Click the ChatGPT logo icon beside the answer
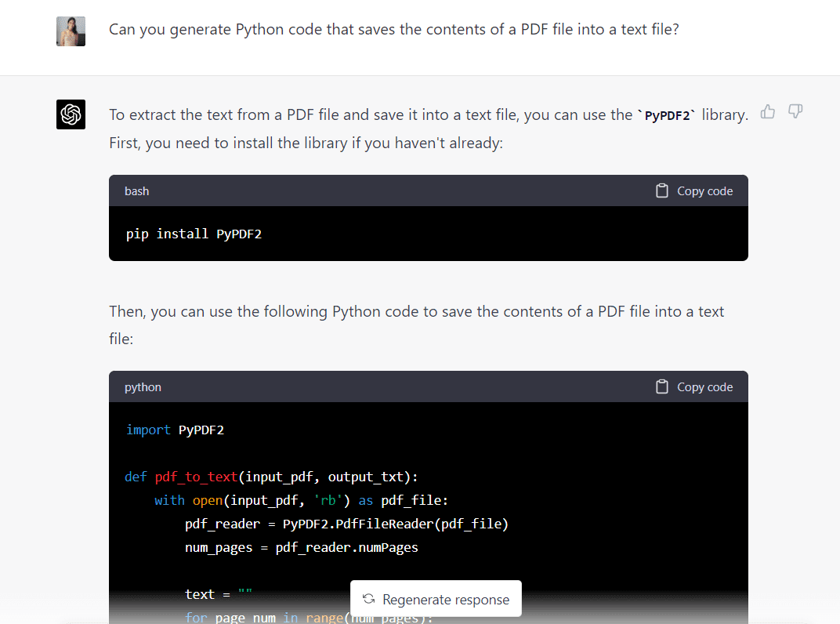The width and height of the screenshot is (840, 624). click(71, 114)
